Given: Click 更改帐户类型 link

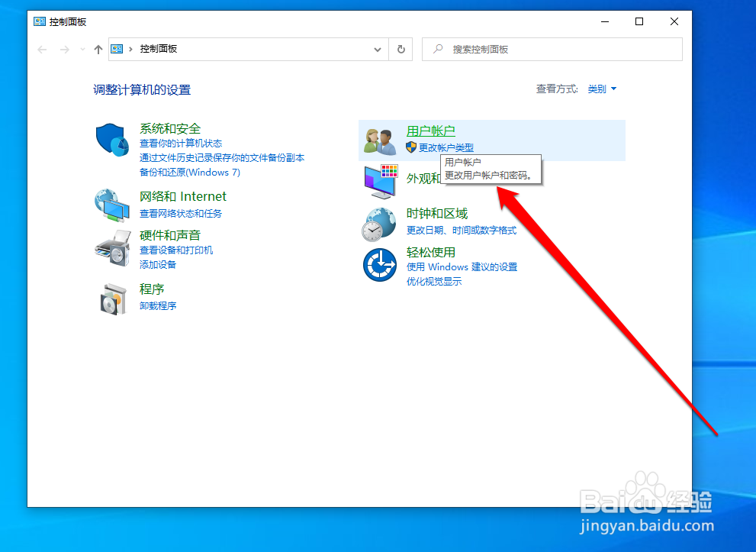Looking at the screenshot, I should click(446, 147).
